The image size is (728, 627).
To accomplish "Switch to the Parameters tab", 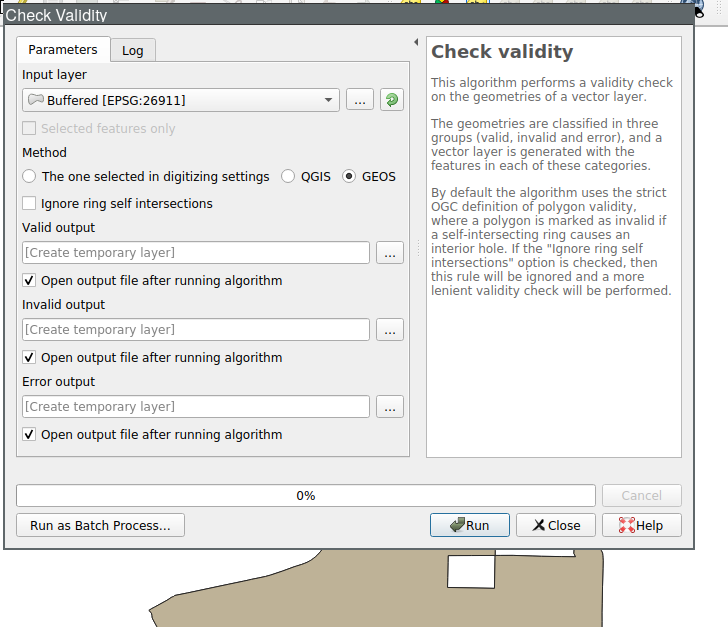I will pyautogui.click(x=62, y=50).
